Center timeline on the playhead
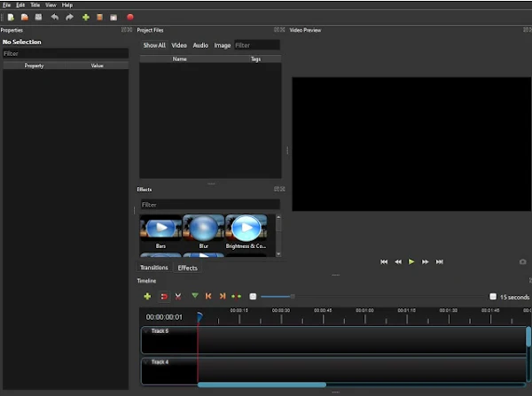532x396 pixels. click(x=236, y=296)
